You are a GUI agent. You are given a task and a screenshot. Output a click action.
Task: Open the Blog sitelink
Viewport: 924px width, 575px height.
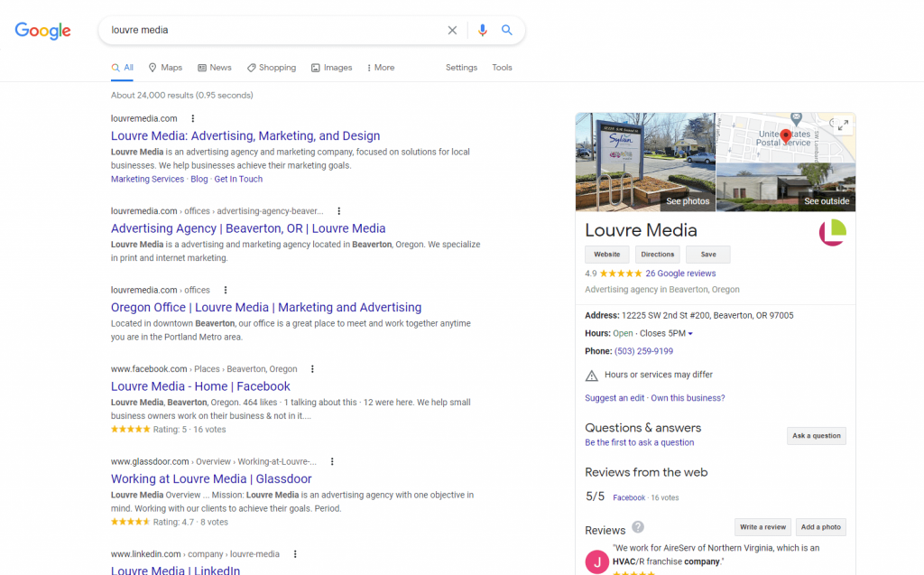tap(199, 180)
